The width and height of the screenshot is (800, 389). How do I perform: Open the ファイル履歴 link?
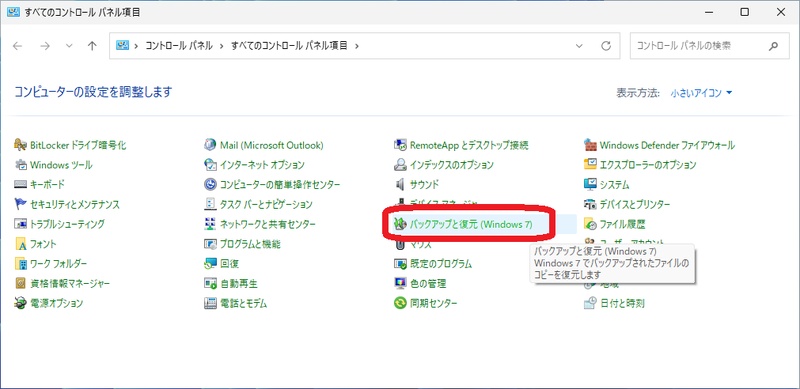click(x=623, y=224)
